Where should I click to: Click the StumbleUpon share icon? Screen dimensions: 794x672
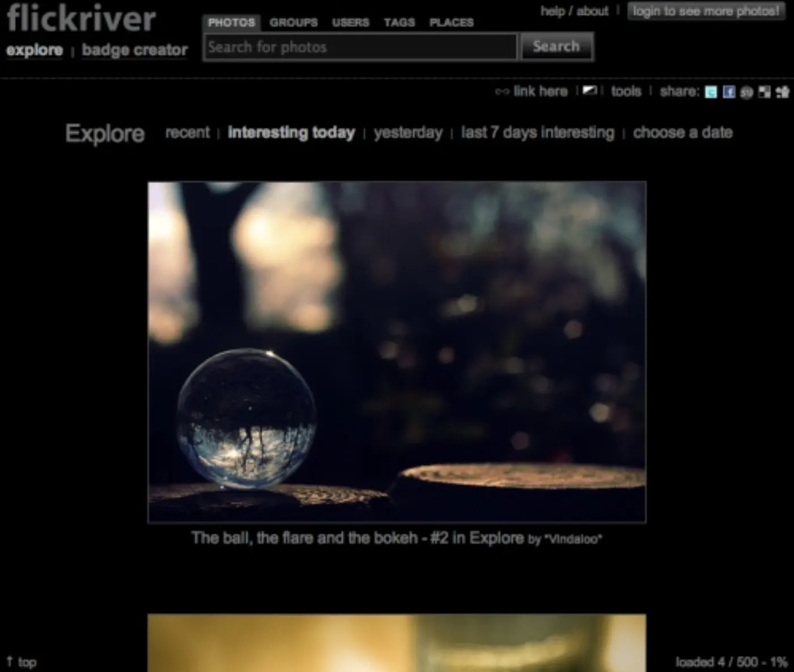point(747,92)
